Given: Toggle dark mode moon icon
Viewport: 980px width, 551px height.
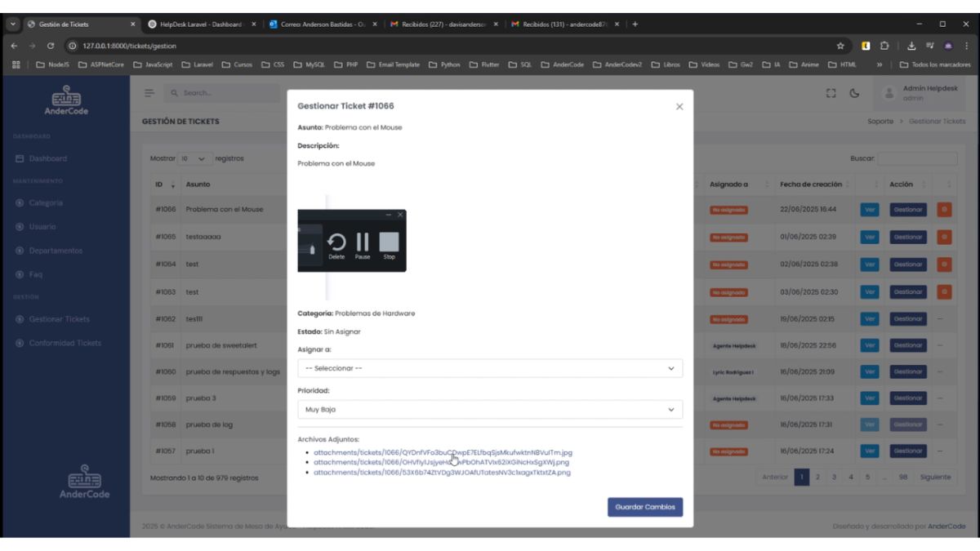Looking at the screenshot, I should click(854, 93).
